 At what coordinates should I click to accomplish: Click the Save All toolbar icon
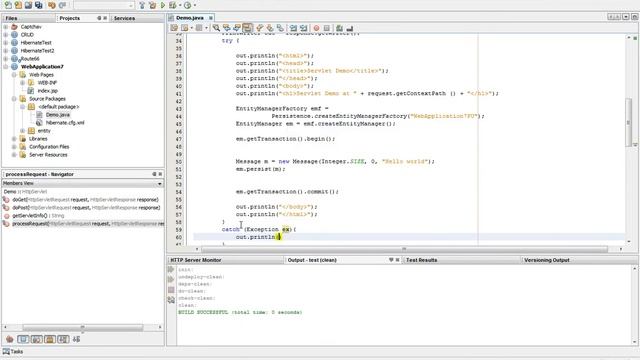(38, 5)
